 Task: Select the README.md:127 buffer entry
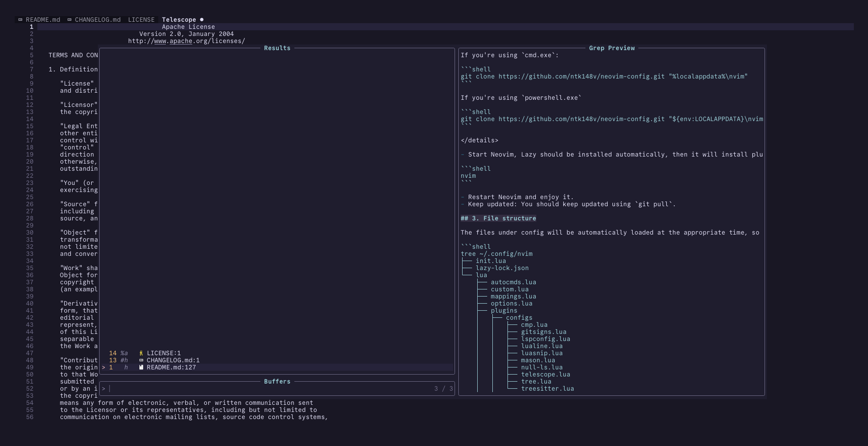pos(171,367)
